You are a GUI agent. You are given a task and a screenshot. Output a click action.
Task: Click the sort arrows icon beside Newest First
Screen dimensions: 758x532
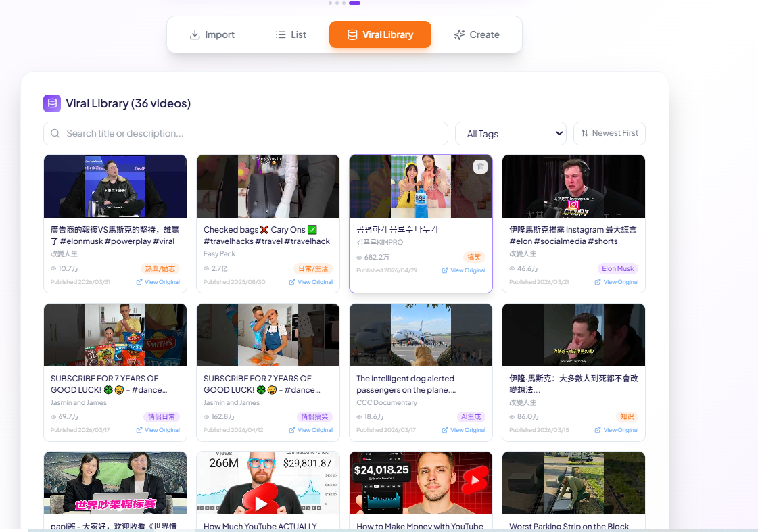584,133
